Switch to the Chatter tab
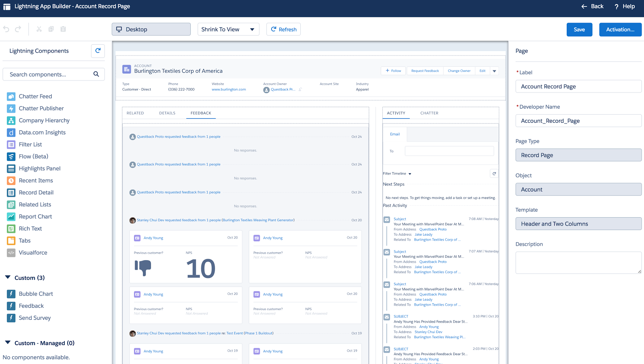Screen dimensions: 644x364 click(429, 113)
